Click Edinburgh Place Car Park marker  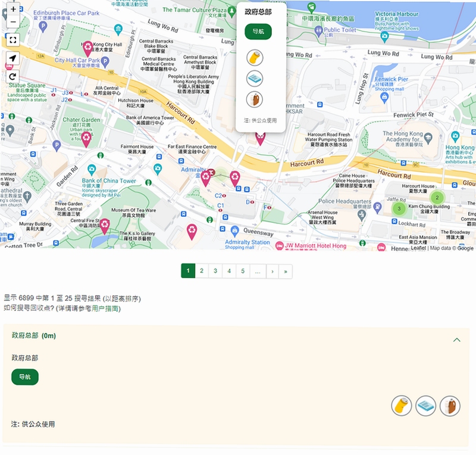(43, 26)
